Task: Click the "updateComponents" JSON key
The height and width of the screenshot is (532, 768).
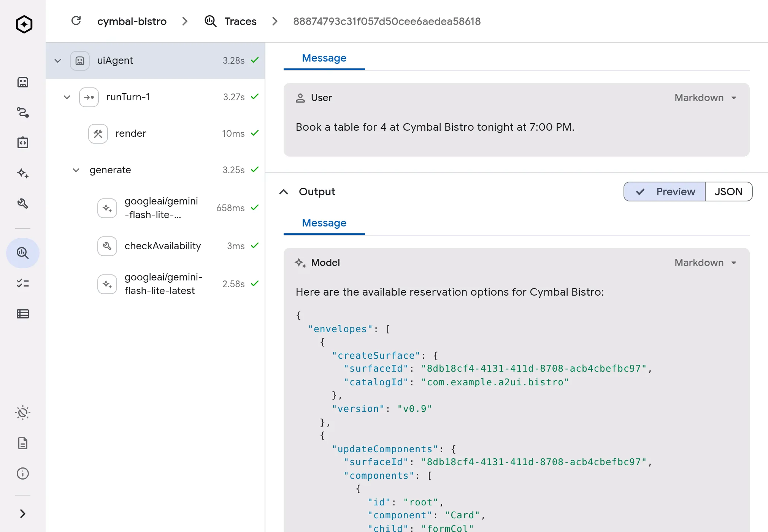Action: [x=385, y=449]
